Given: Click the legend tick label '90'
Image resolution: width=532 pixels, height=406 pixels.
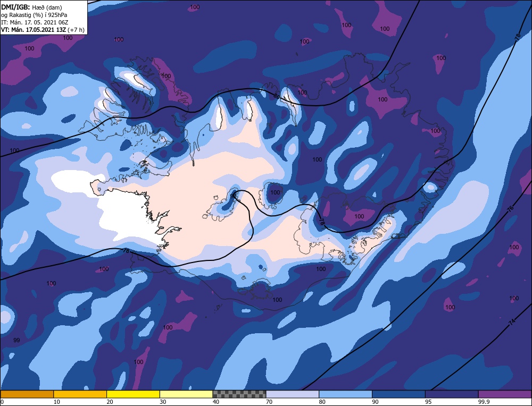Looking at the screenshot, I should click(x=375, y=402).
